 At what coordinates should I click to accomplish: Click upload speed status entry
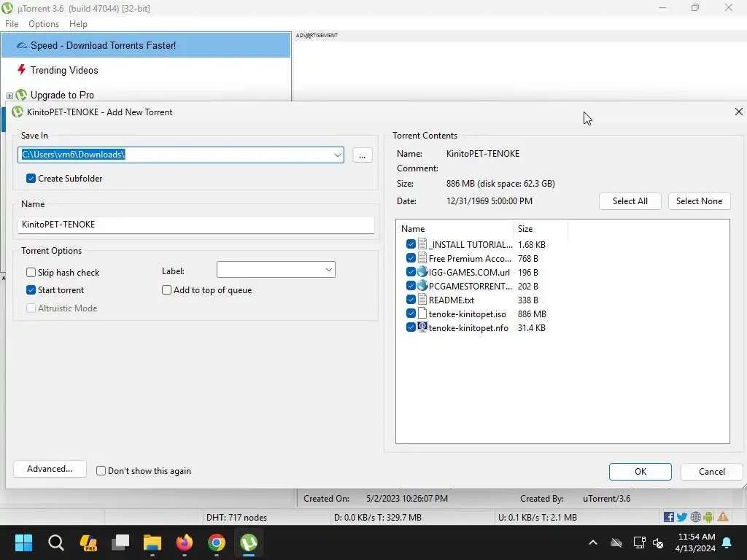click(538, 517)
